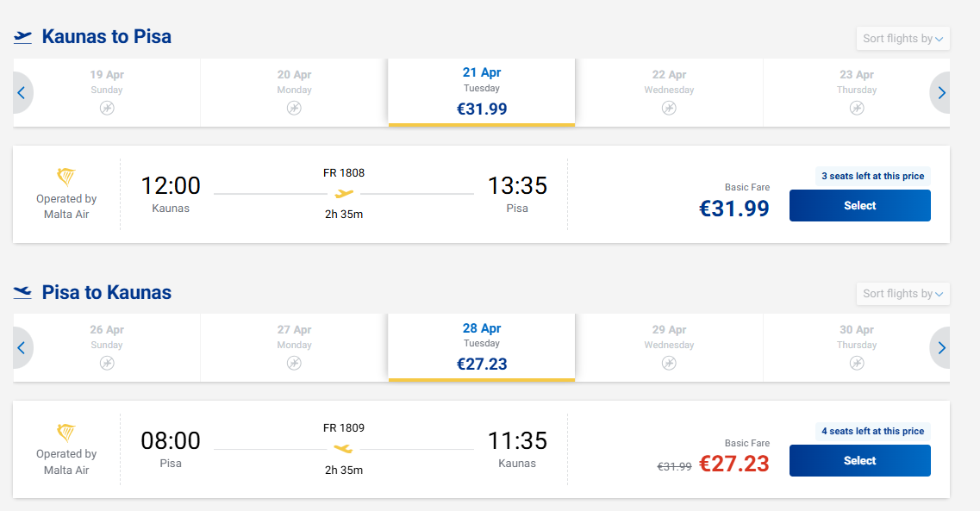Image resolution: width=980 pixels, height=511 pixels.
Task: Click the no-flight icon under 30 Apr Thursday
Action: click(x=856, y=363)
